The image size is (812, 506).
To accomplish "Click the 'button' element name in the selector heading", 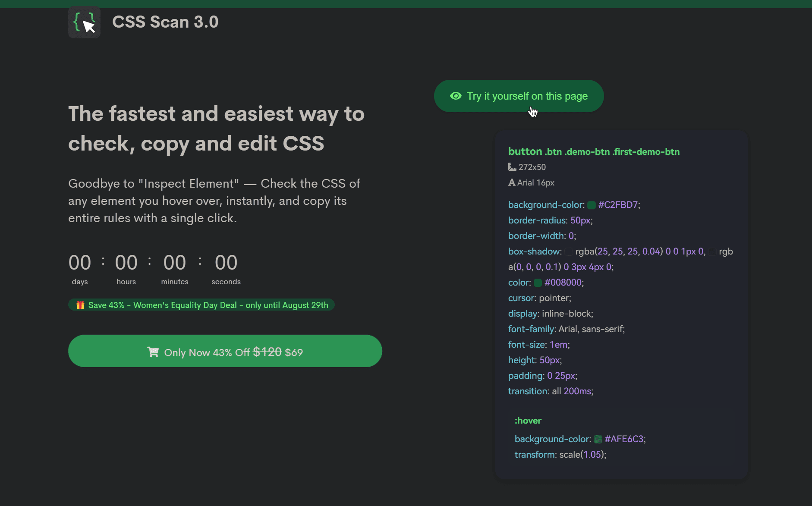I will point(525,151).
